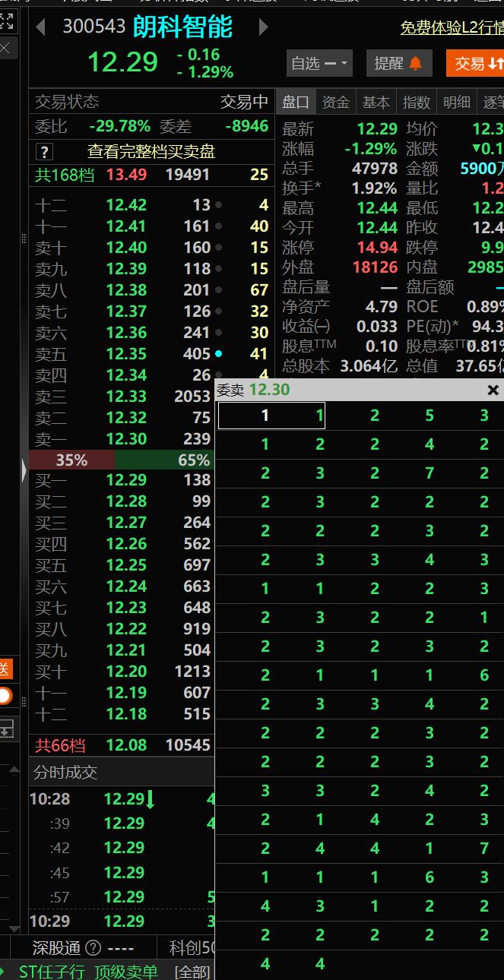The height and width of the screenshot is (980, 504).
Task: Switch to the 资金 tab
Action: coord(336,102)
